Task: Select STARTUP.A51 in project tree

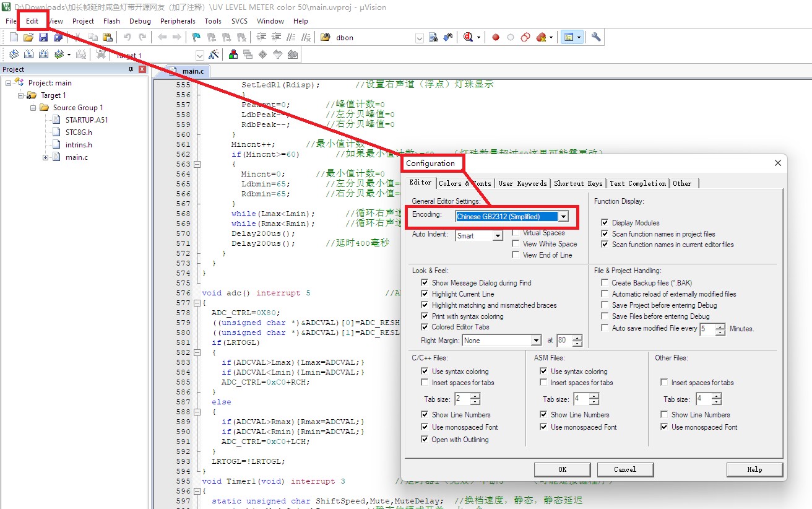Action: point(87,120)
